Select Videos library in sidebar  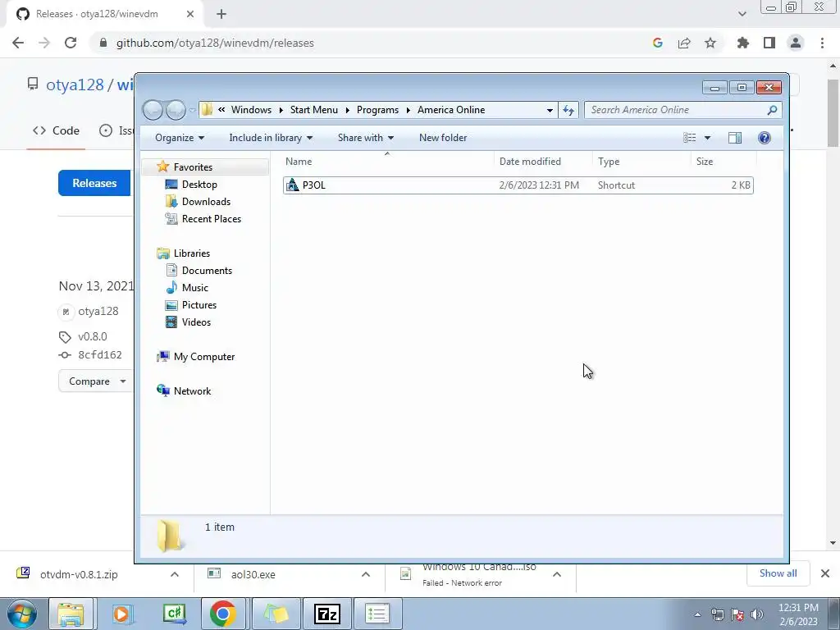196,322
